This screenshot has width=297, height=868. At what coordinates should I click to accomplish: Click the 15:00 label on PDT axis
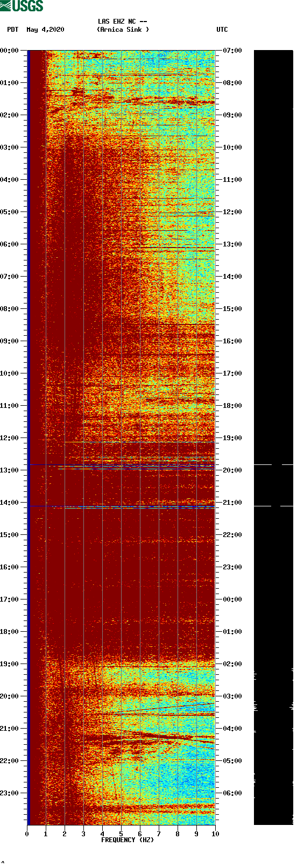(x=9, y=535)
